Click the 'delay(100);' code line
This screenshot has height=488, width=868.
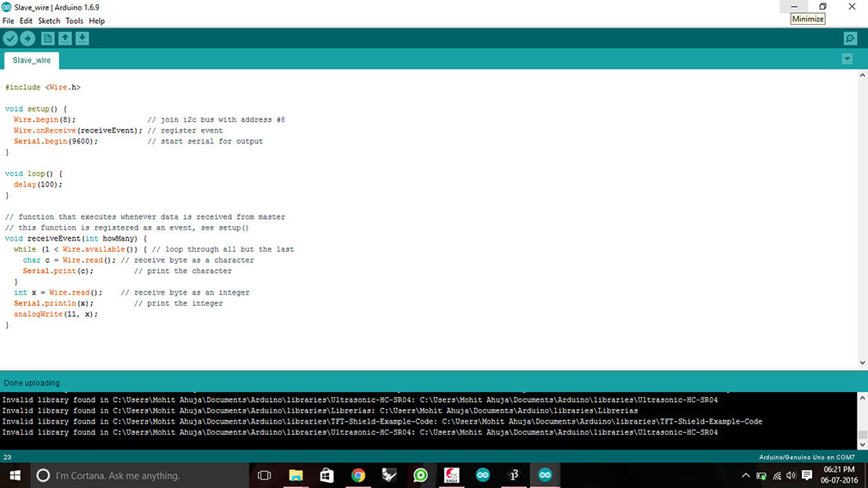pyautogui.click(x=38, y=184)
